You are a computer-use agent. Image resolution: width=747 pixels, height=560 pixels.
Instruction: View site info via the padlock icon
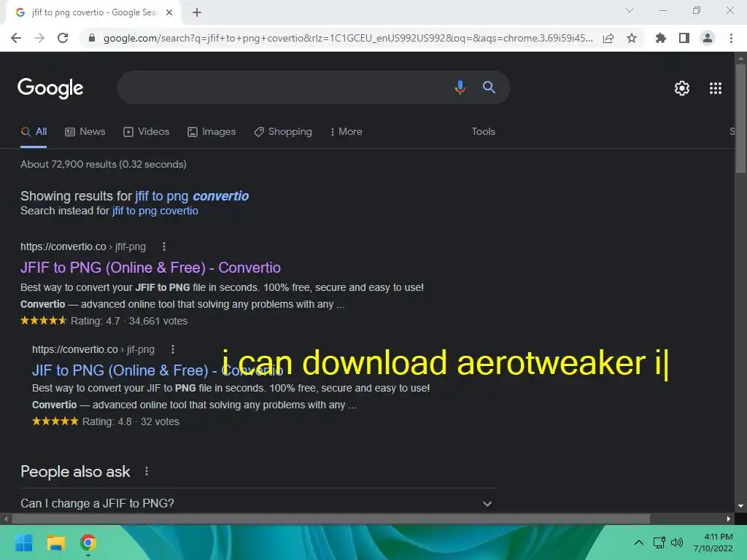point(91,38)
